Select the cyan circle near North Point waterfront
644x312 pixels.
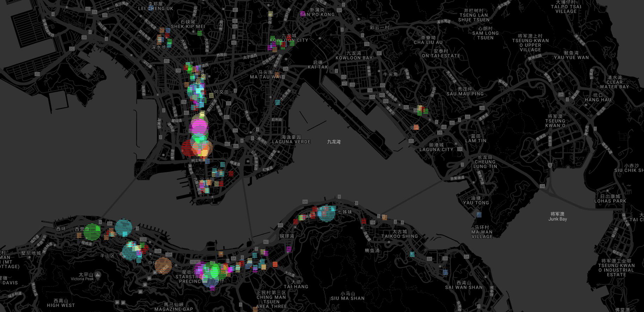click(x=326, y=213)
